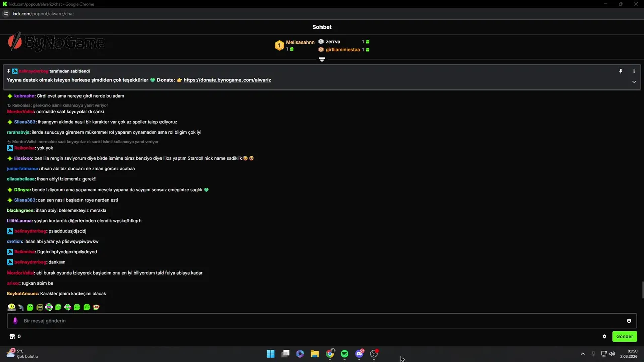Click the purple microphone icon in message box

pyautogui.click(x=15, y=321)
